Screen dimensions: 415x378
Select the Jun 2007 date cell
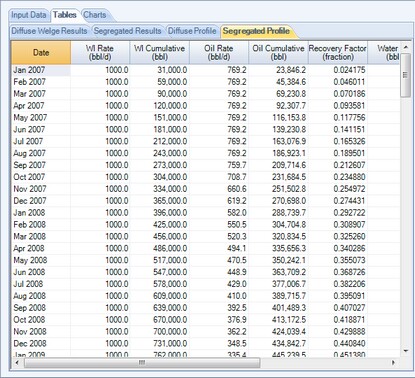coord(41,130)
